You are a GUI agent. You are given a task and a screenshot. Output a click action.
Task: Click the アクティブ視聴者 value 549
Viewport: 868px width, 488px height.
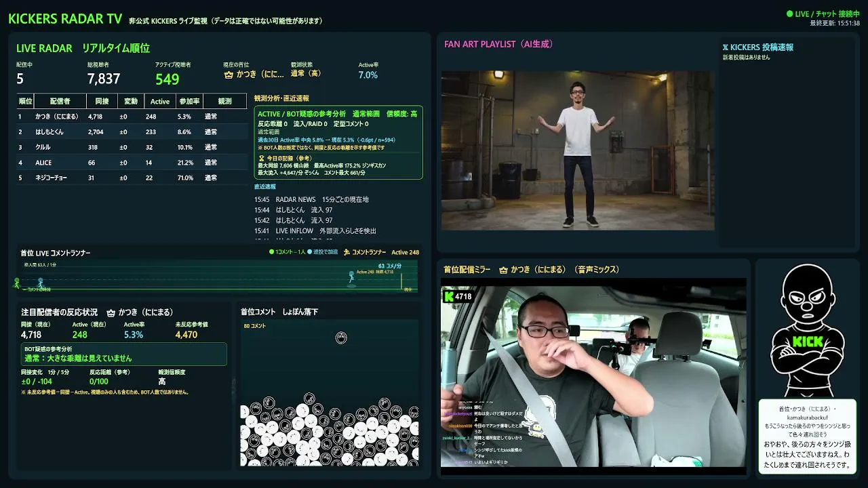click(167, 79)
